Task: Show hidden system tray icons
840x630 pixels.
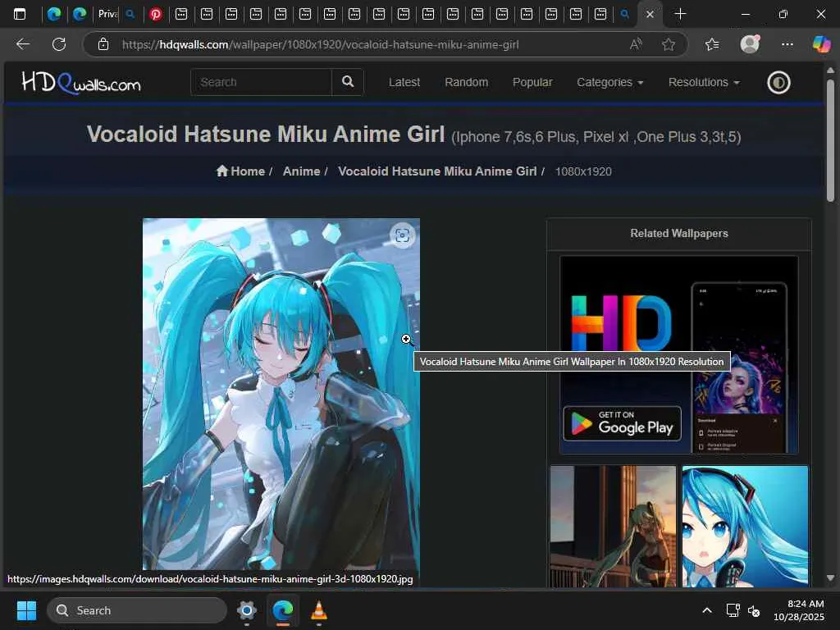Action: tap(706, 610)
